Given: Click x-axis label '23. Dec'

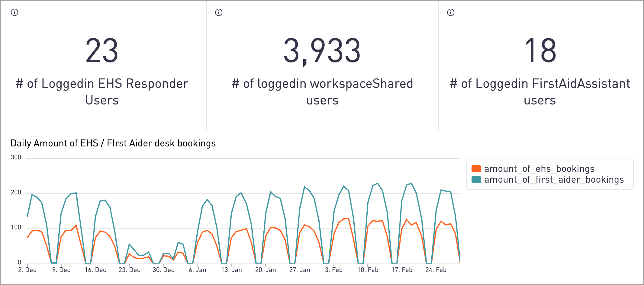Looking at the screenshot, I should tap(129, 270).
